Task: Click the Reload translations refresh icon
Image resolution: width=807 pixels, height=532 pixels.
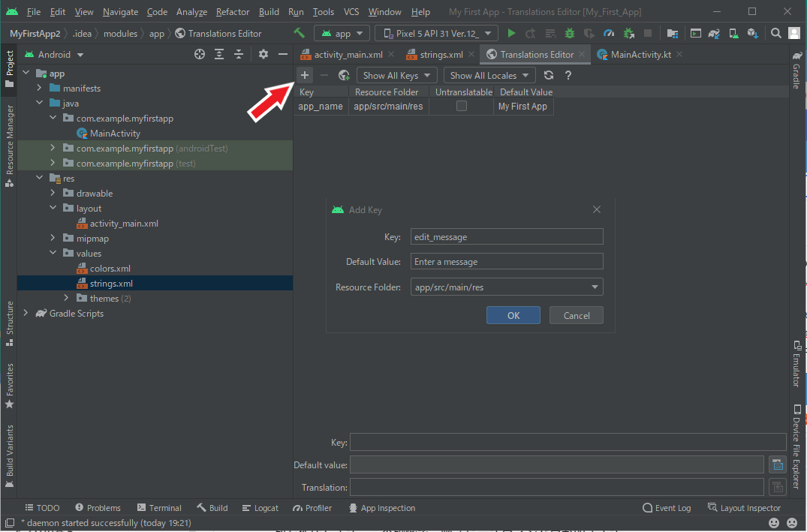Action: 549,75
